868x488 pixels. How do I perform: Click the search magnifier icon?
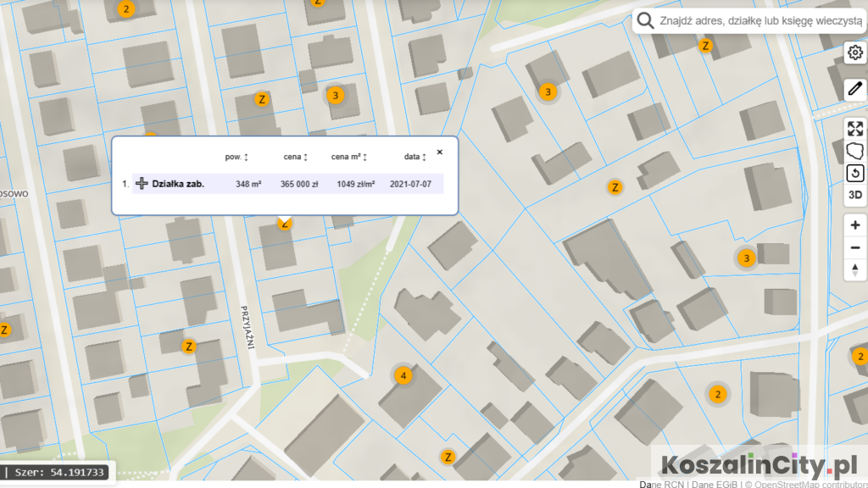pos(646,21)
